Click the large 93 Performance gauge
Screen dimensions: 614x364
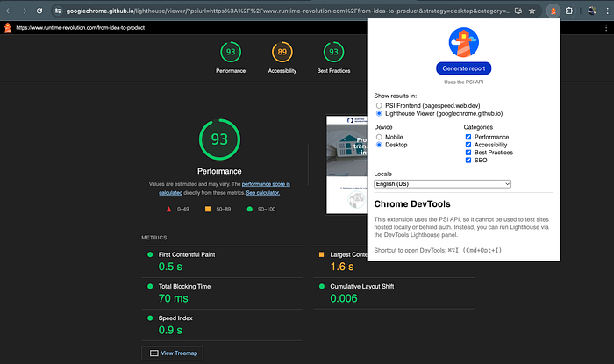(x=219, y=139)
